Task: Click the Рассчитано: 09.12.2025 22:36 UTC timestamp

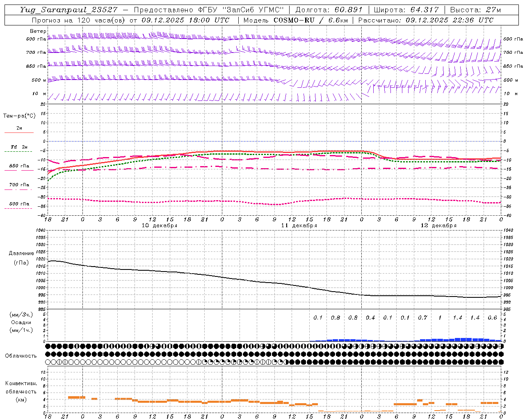Action: pos(426,20)
